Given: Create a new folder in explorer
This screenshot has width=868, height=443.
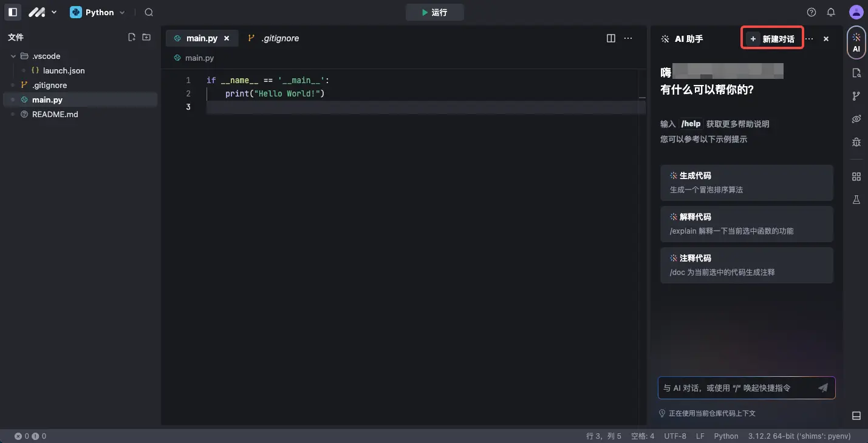Looking at the screenshot, I should click(x=146, y=37).
